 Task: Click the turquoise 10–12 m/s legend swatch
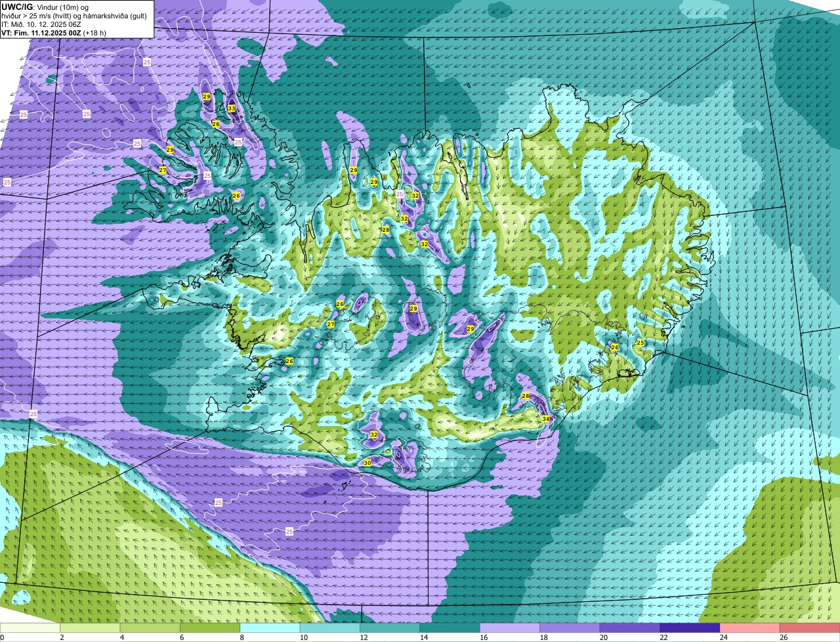330,628
